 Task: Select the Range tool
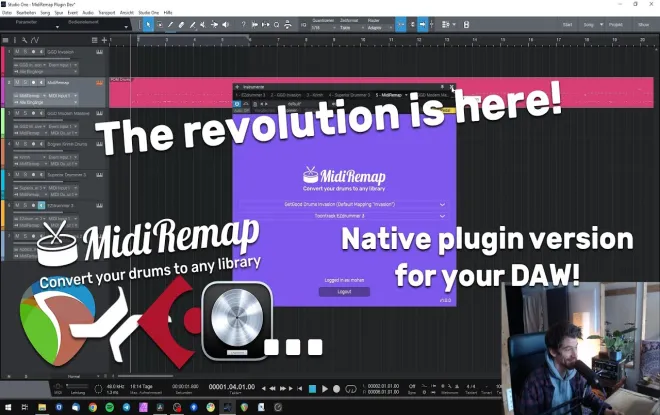160,25
